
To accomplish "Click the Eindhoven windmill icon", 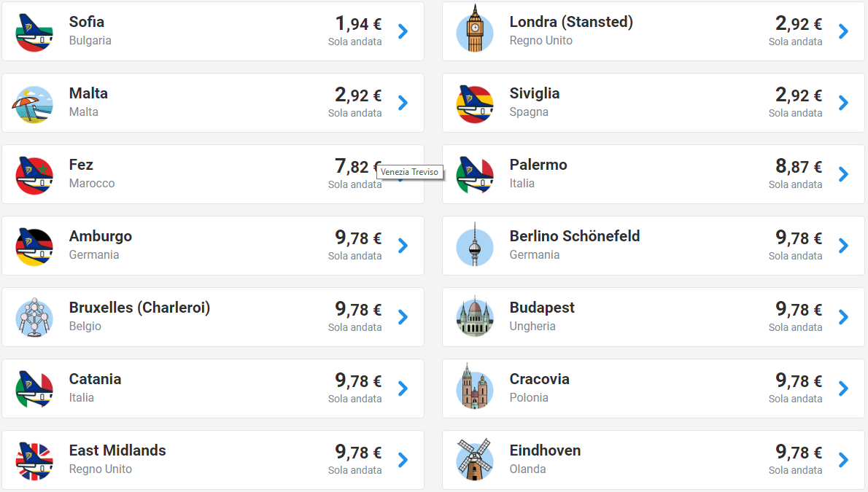I will [474, 459].
